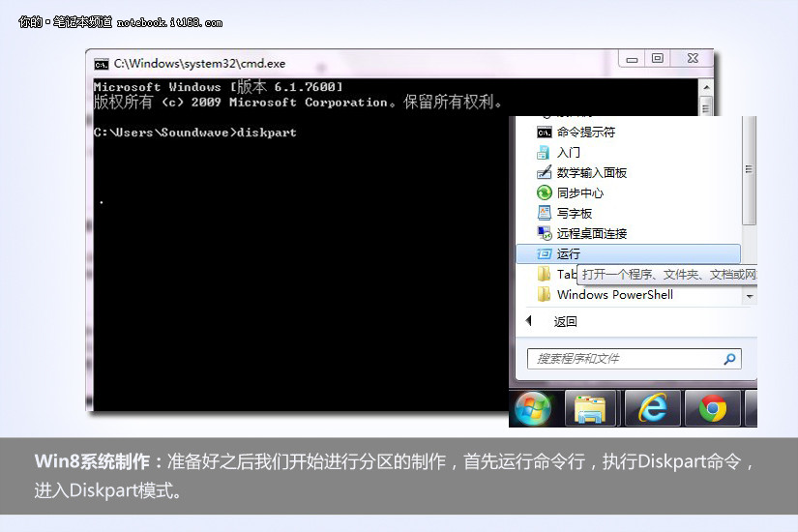
Task: Click the 数学输入面板 pen icon
Action: click(x=544, y=172)
